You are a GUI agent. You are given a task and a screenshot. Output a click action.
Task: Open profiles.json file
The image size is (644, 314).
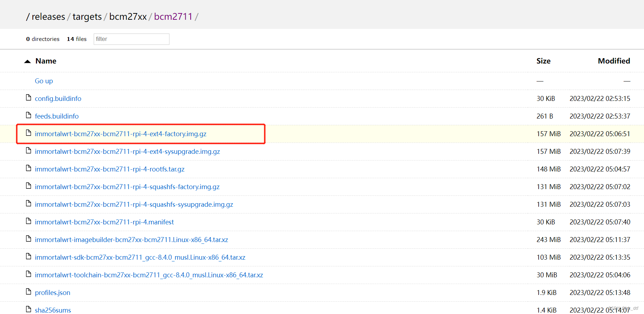pyautogui.click(x=52, y=292)
